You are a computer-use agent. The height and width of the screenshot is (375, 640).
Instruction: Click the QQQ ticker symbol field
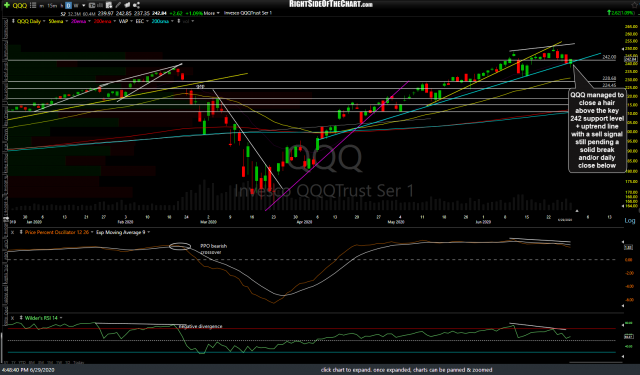point(20,5)
